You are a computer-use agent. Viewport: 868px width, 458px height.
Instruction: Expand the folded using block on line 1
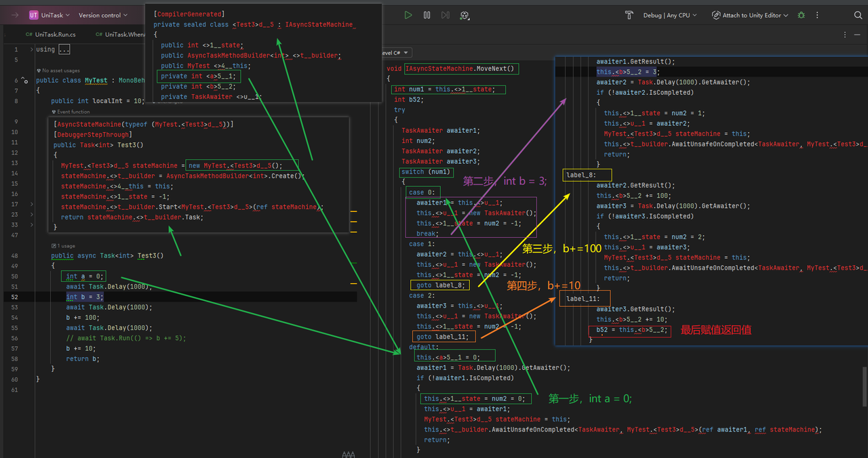point(32,49)
